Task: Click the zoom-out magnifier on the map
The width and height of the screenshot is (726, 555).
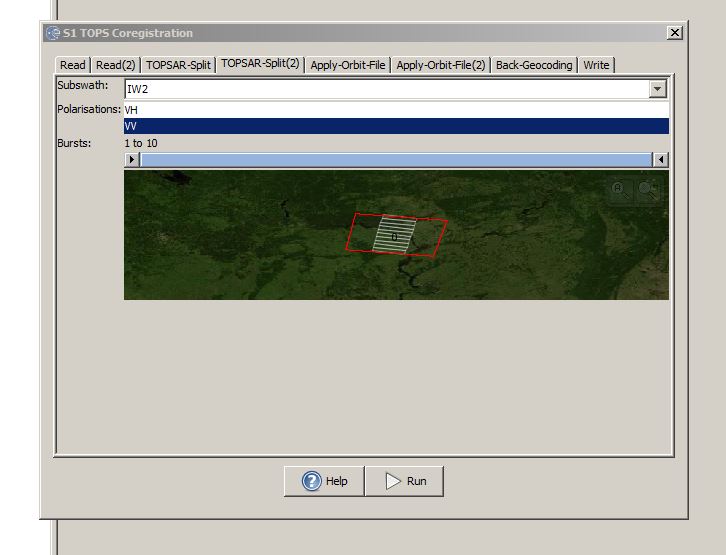Action: tap(647, 189)
